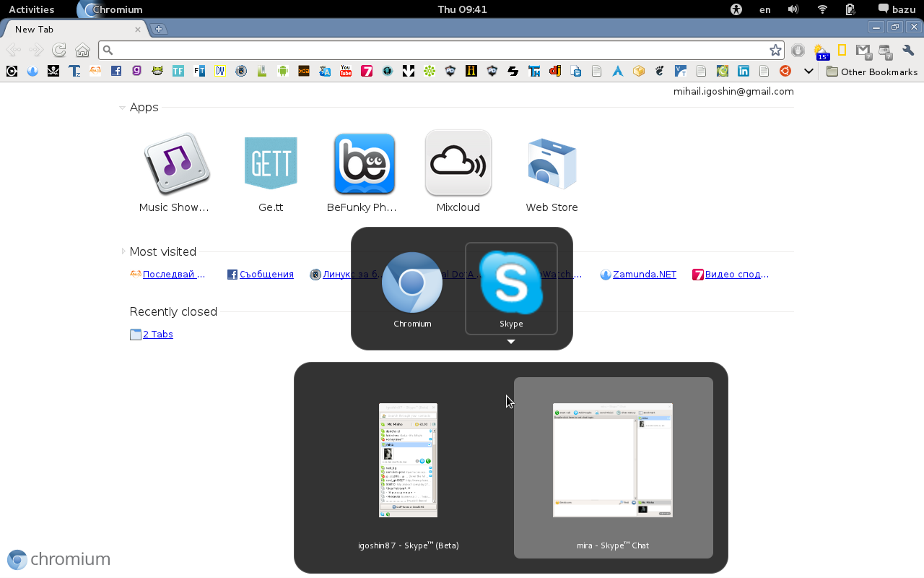This screenshot has height=578, width=924.
Task: Open the accessibility menu in top bar
Action: tap(736, 9)
